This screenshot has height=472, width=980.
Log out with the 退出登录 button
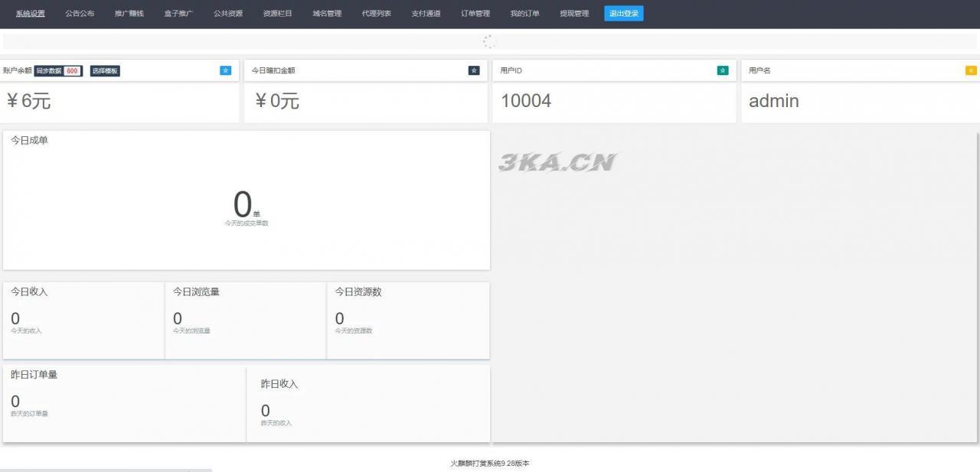point(623,13)
